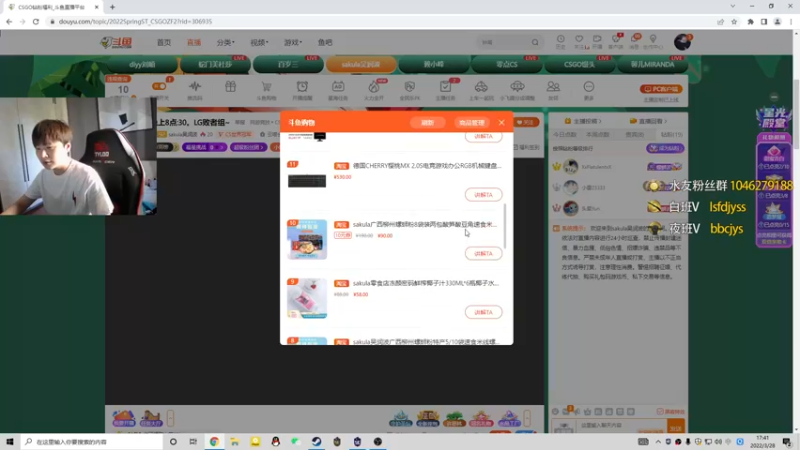Open QQ penguin from the taskbar
The height and width of the screenshot is (450, 800).
276,442
